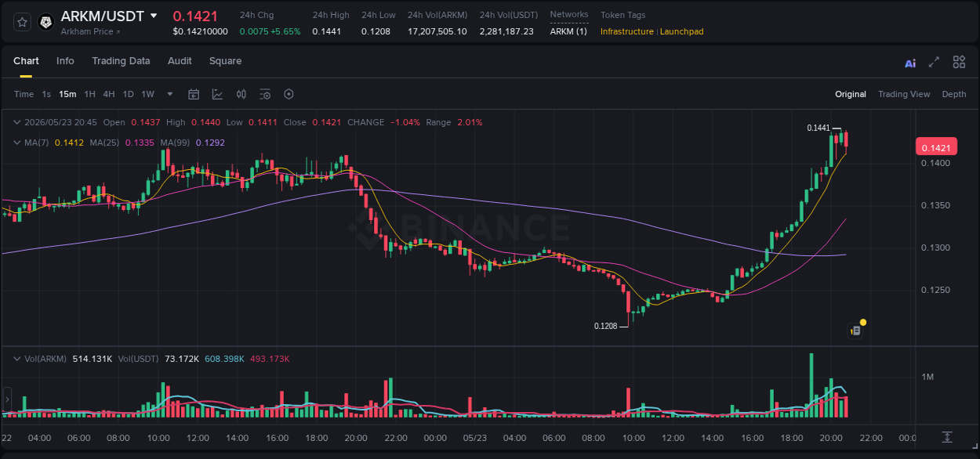This screenshot has width=980, height=459.
Task: Open the hexagon chart settings icon
Action: click(289, 94)
